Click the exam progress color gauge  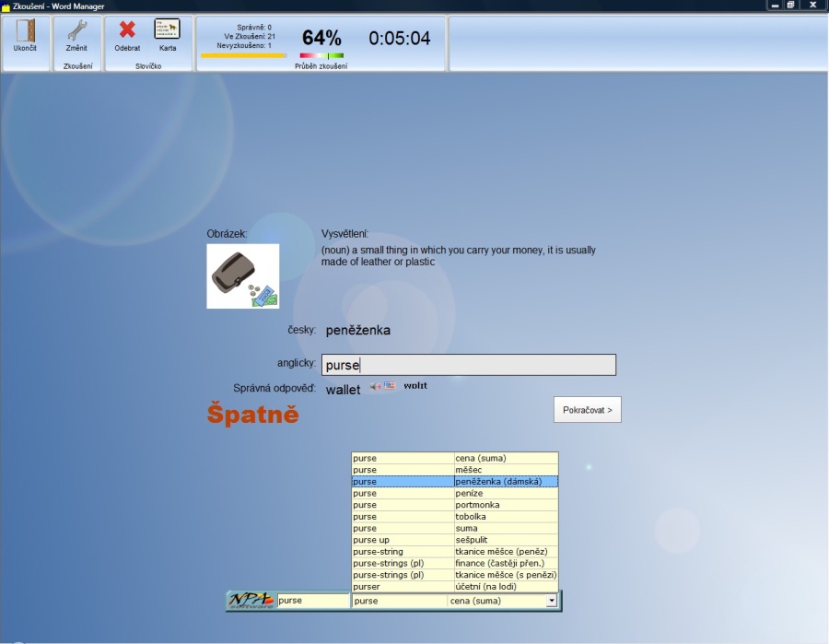tap(321, 56)
